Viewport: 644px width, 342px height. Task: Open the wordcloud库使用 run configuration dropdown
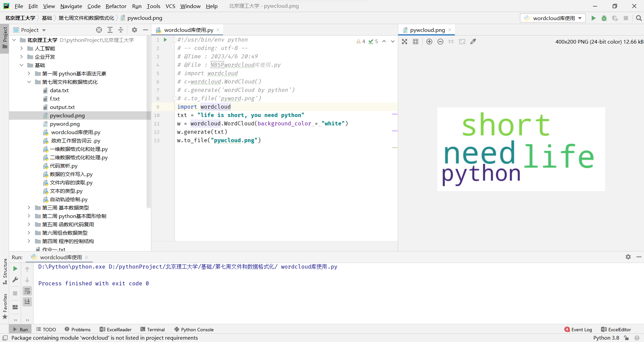click(x=553, y=18)
